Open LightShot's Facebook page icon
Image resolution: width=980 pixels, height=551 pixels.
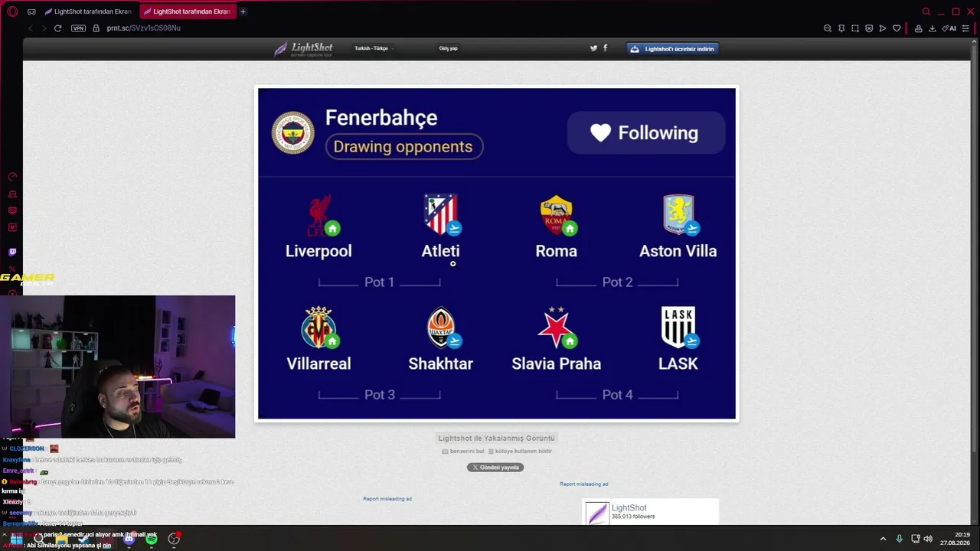(606, 48)
